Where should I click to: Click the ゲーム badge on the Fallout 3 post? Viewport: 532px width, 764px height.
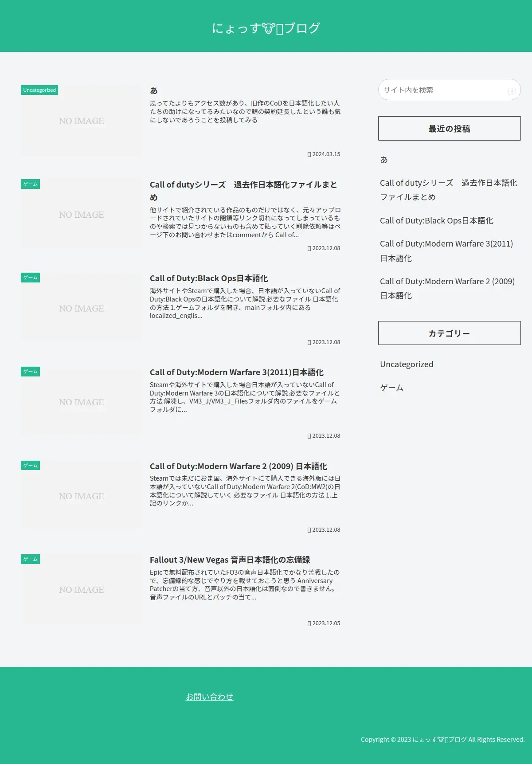pyautogui.click(x=30, y=559)
